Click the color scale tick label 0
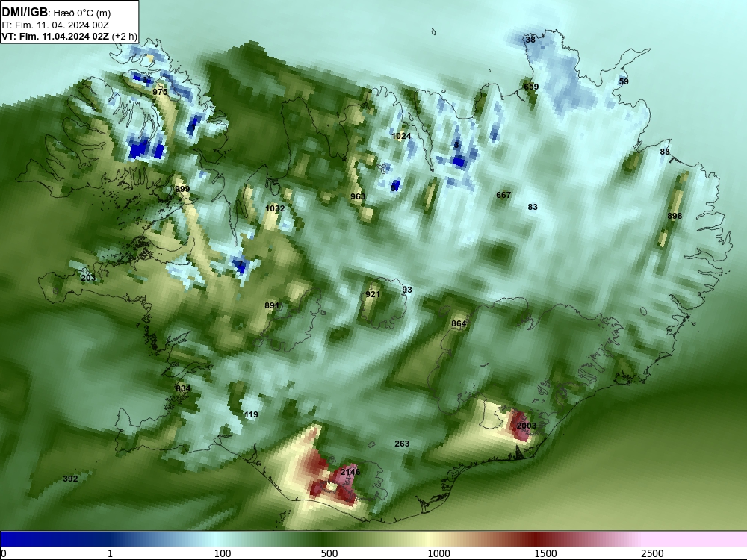Screen dimensions: 747x560 click(x=4, y=553)
